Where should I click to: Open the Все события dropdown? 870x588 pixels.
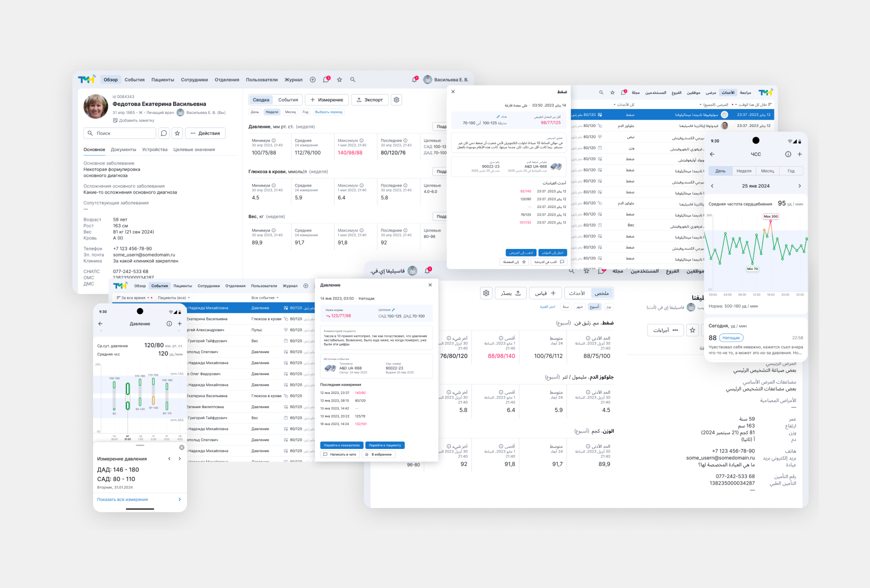(264, 298)
